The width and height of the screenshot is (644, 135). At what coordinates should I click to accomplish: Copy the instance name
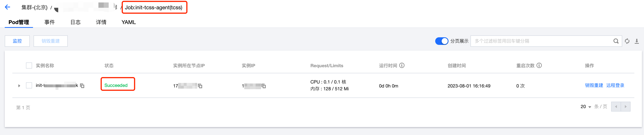click(82, 86)
